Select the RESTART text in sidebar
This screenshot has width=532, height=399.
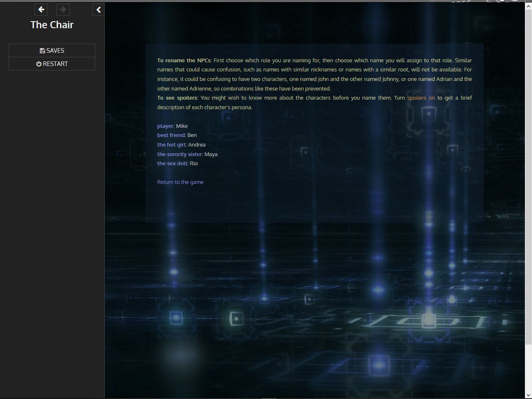55,64
